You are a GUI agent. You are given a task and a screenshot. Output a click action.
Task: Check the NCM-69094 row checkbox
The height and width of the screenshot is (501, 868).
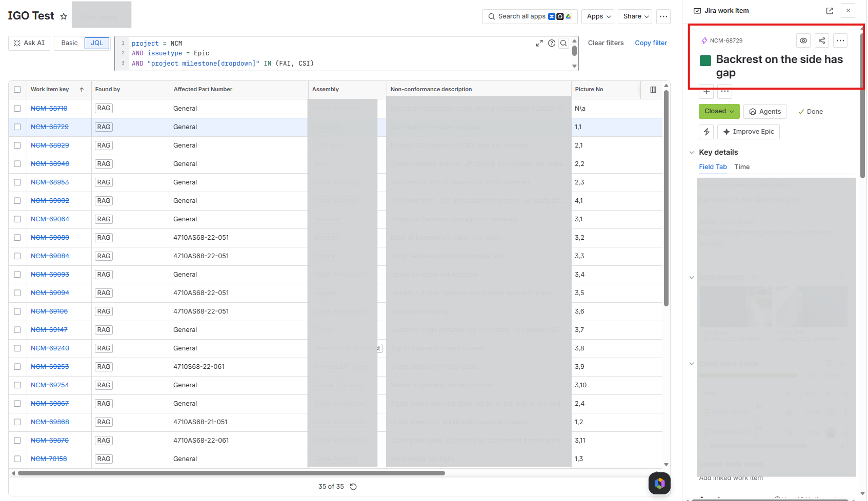tap(17, 293)
